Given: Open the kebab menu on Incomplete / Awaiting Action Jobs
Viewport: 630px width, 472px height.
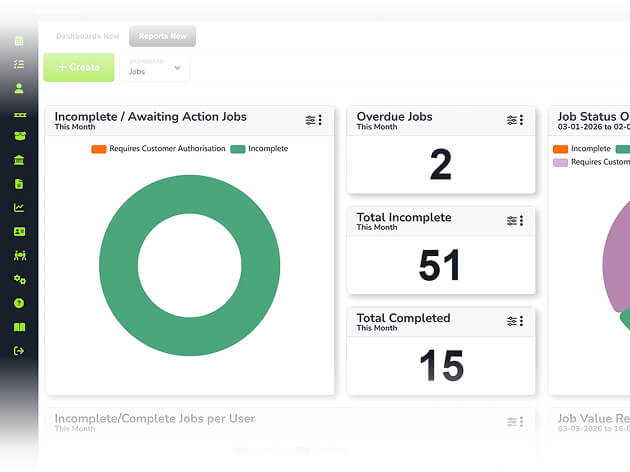Looking at the screenshot, I should click(x=320, y=120).
